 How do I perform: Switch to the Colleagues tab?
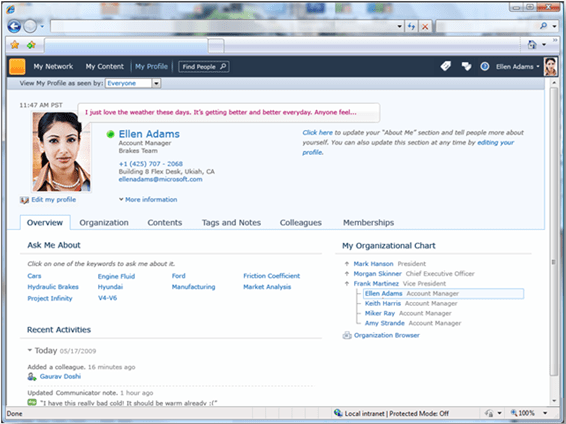click(x=301, y=223)
